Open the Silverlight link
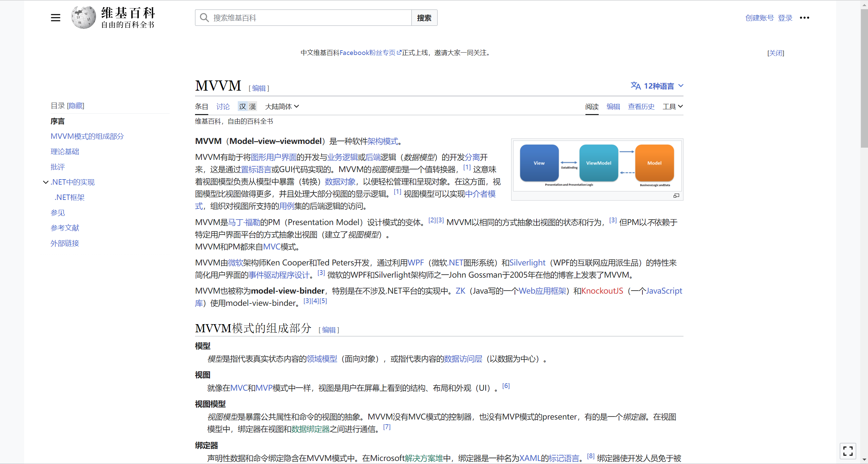 (527, 263)
